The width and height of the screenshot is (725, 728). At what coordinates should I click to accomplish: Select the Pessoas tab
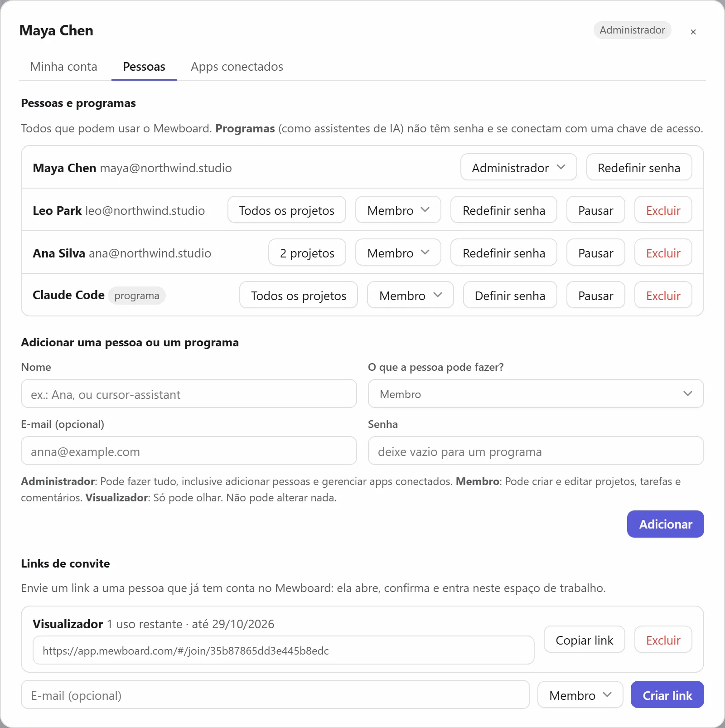pos(144,67)
